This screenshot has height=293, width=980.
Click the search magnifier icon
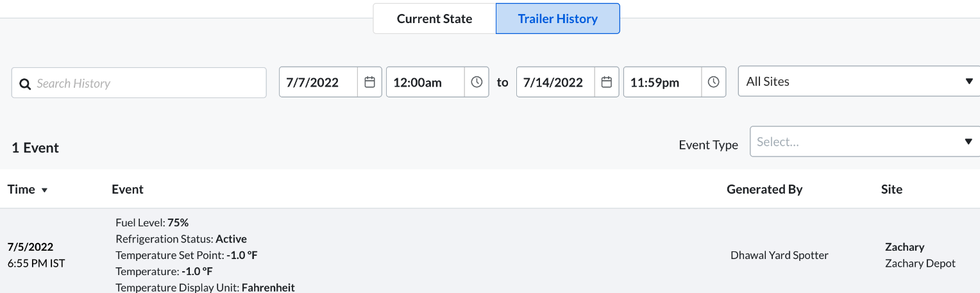click(25, 84)
